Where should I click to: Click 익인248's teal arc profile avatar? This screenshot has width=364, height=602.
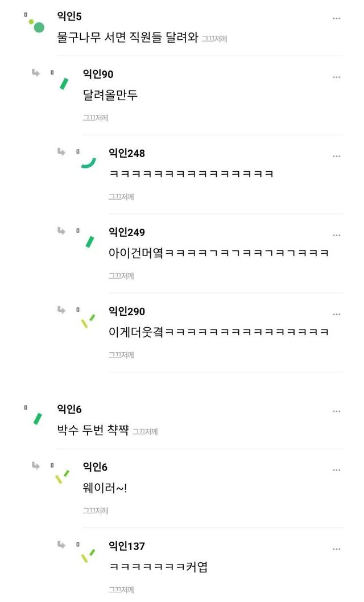point(88,162)
